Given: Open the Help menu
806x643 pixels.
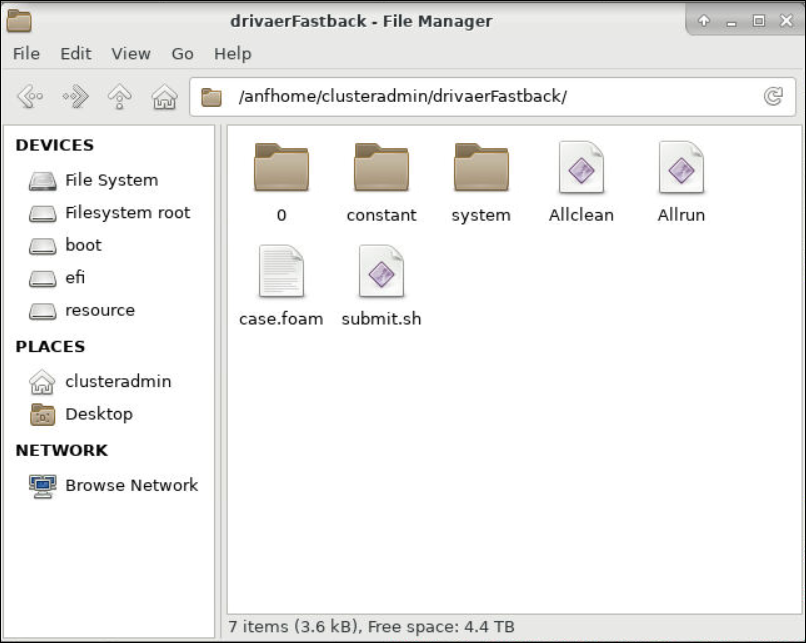Looking at the screenshot, I should (233, 53).
